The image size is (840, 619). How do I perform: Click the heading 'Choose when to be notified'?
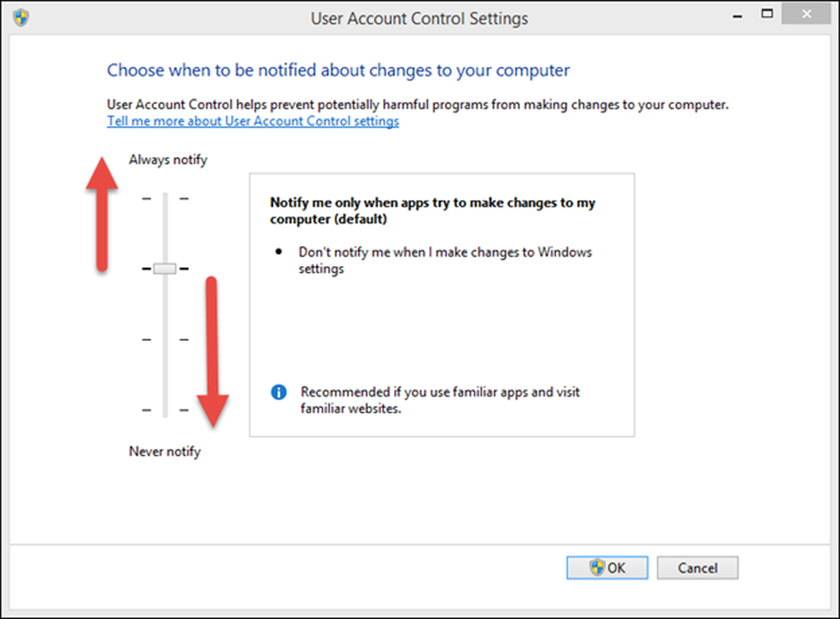[x=338, y=71]
